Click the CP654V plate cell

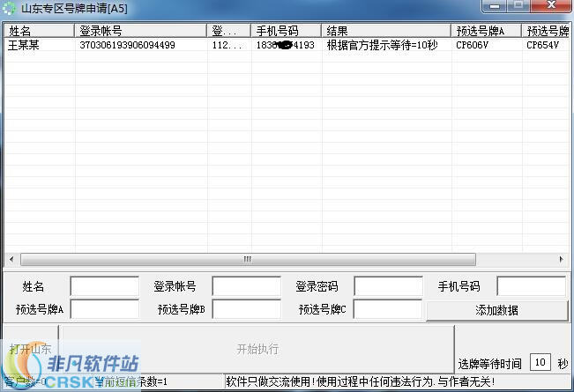click(542, 45)
